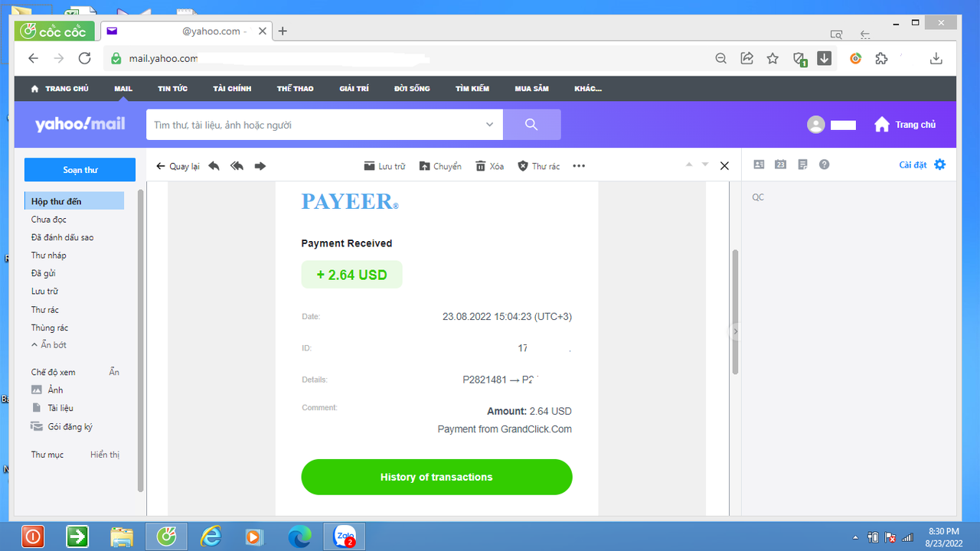980x551 pixels.
Task: Open contacts panel icon
Action: (759, 165)
